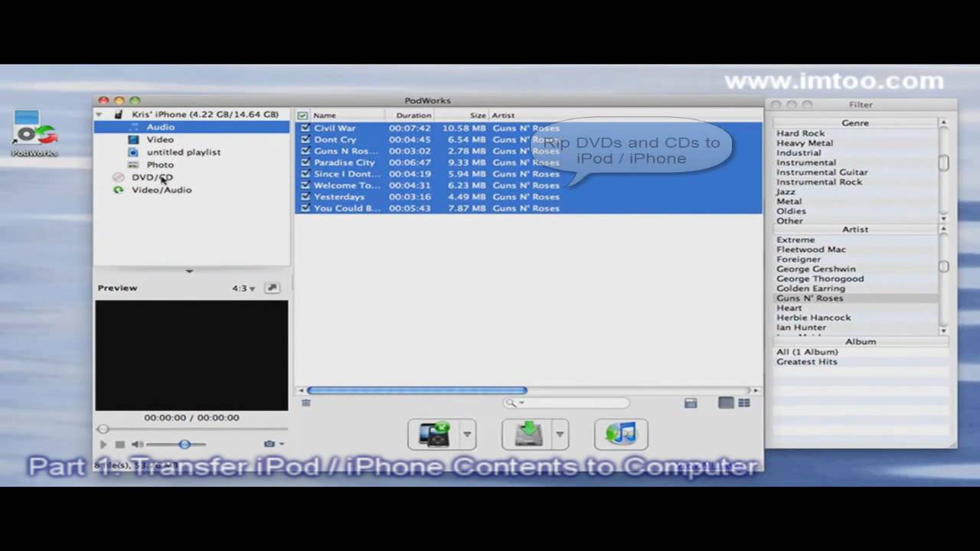Screen dimensions: 980x551
Task: Uncheck the Welcome To... checkbox
Action: click(305, 185)
